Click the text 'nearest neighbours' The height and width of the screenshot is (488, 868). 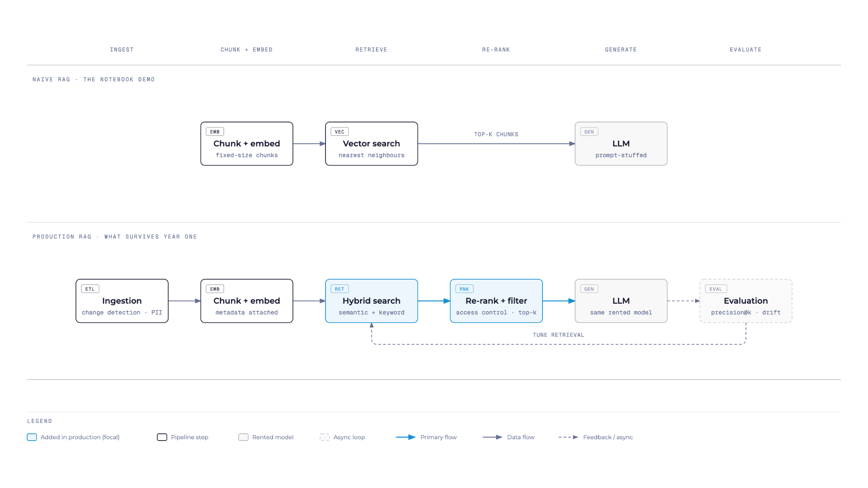[371, 155]
